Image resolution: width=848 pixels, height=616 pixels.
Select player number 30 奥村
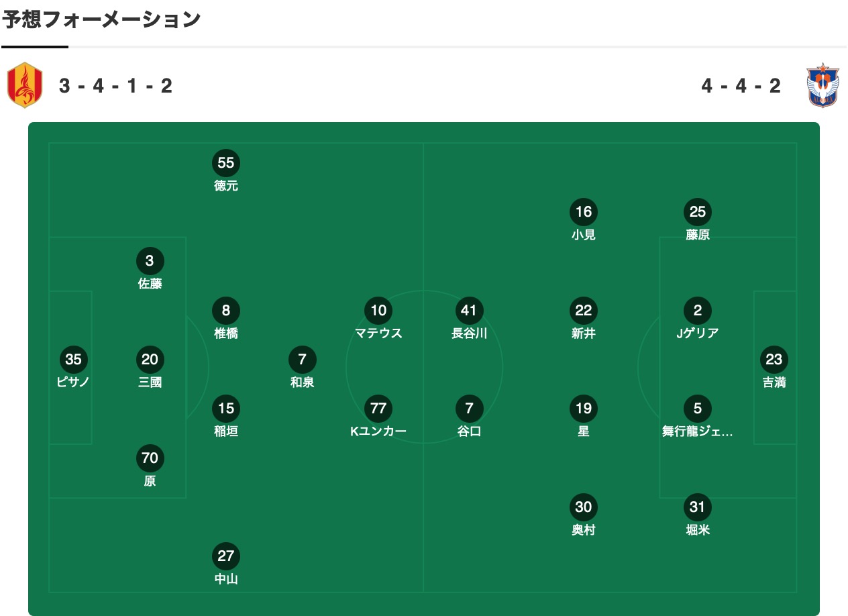pyautogui.click(x=584, y=516)
